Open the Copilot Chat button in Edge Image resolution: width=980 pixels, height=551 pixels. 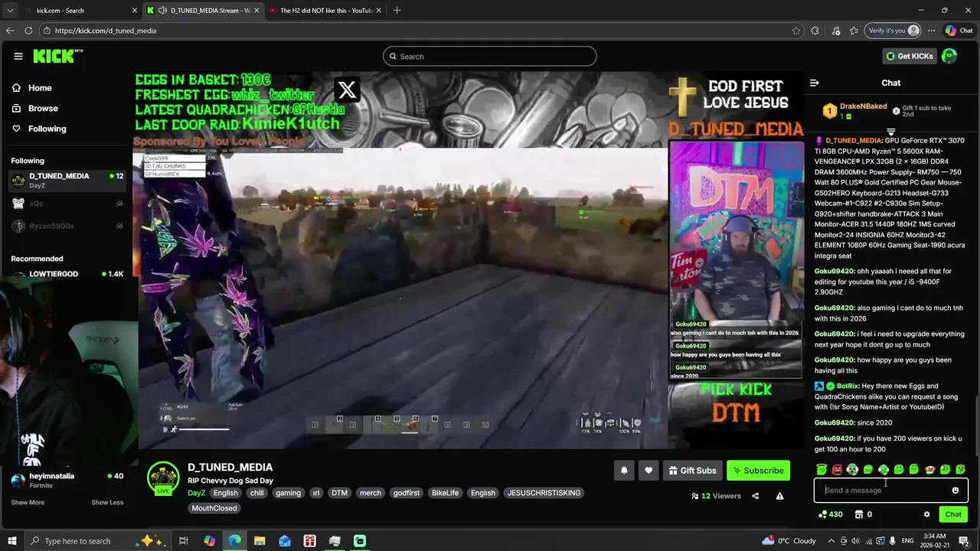(x=959, y=31)
